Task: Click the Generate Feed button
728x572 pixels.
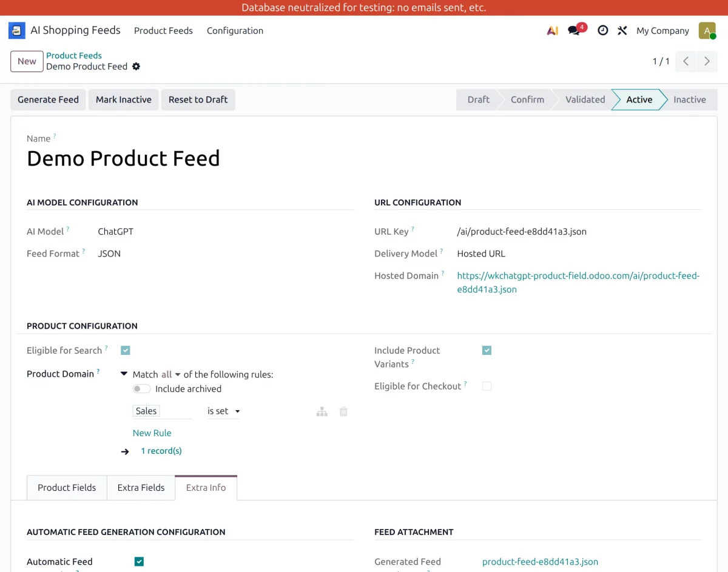Action: (47, 99)
